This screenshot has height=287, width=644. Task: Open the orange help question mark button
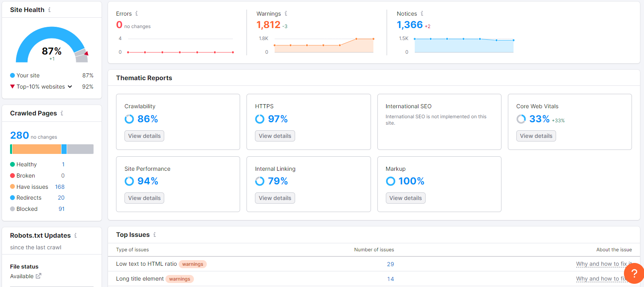click(634, 273)
